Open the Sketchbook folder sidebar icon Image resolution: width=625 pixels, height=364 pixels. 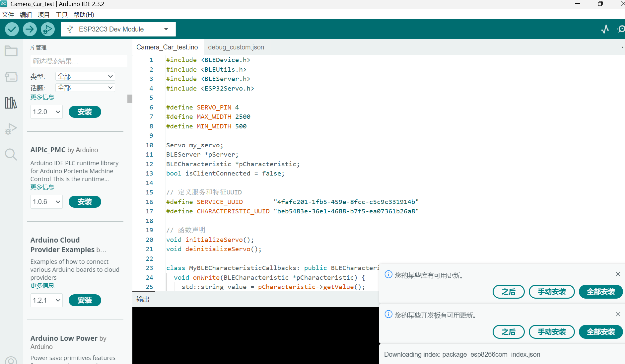(11, 51)
